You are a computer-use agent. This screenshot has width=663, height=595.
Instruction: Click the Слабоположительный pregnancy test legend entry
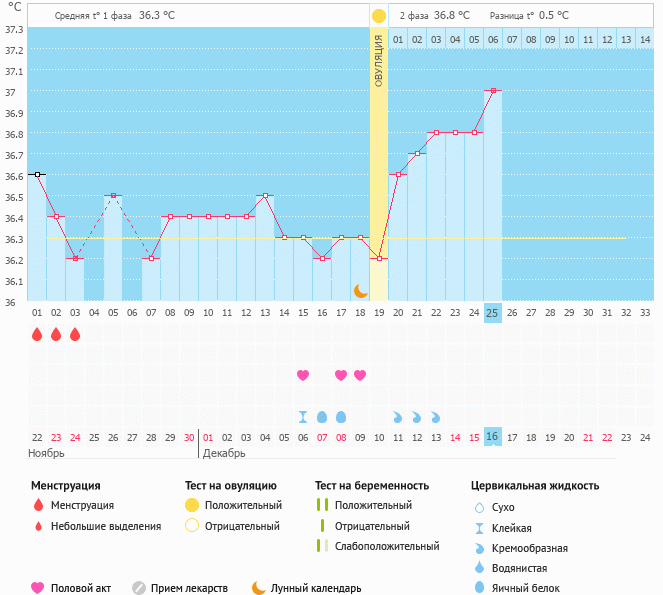[x=387, y=546]
